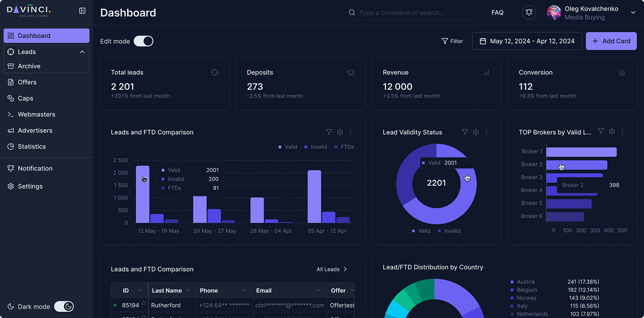Go to Statistics in the sidebar
This screenshot has width=644, height=318.
point(32,147)
